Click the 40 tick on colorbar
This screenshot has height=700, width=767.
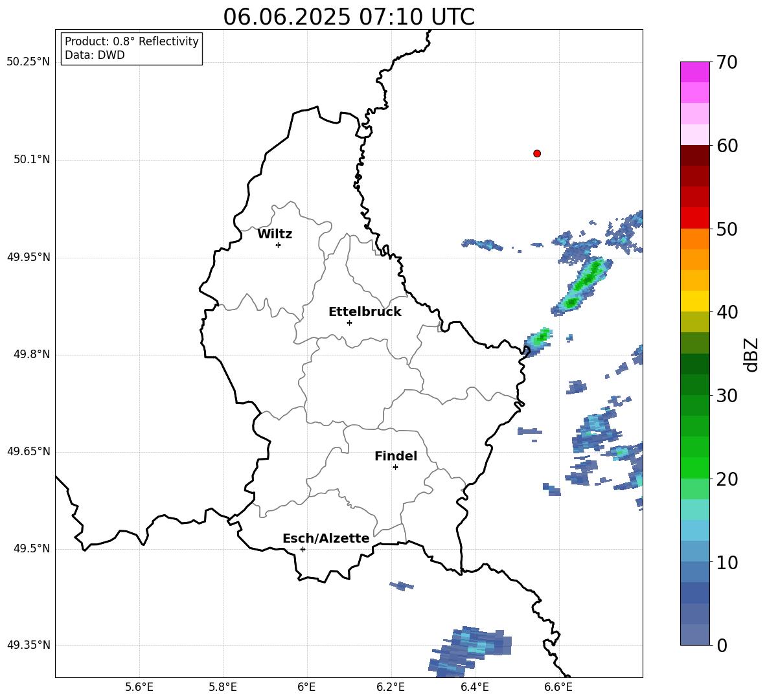tap(726, 312)
